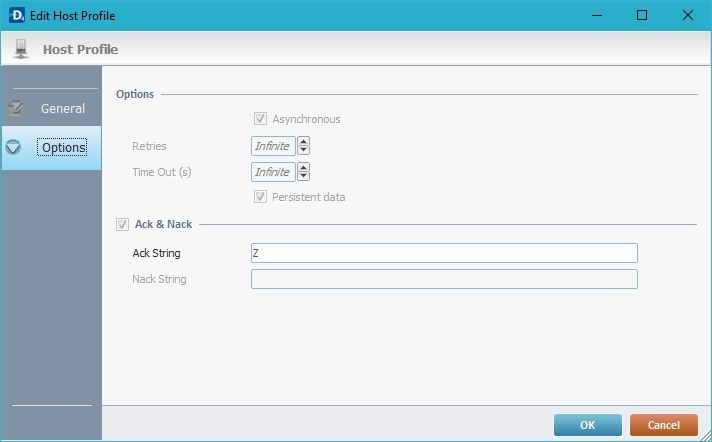Maximize the Edit Host Profile window
This screenshot has height=442, width=712.
tap(642, 15)
